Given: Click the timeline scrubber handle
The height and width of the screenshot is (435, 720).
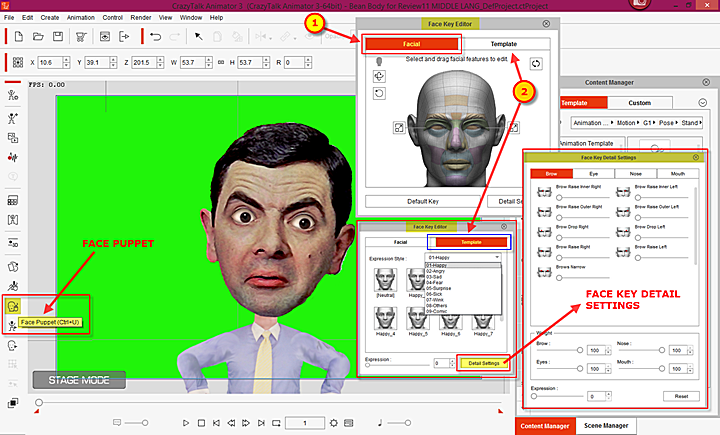Looking at the screenshot, I should (x=39, y=402).
